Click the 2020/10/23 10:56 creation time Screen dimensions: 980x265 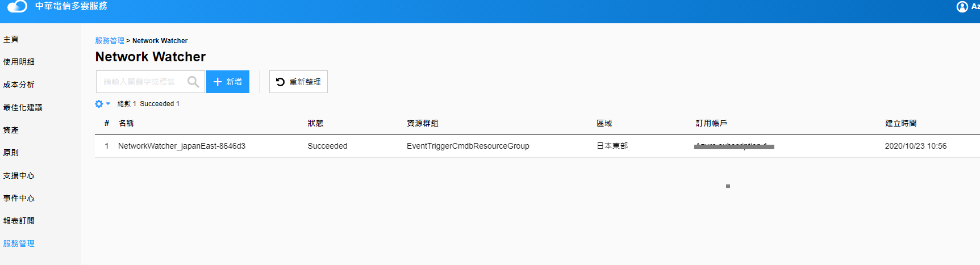click(x=916, y=146)
